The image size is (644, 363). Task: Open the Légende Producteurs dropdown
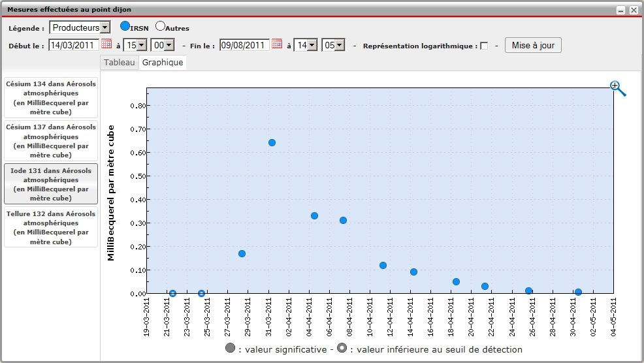point(80,27)
